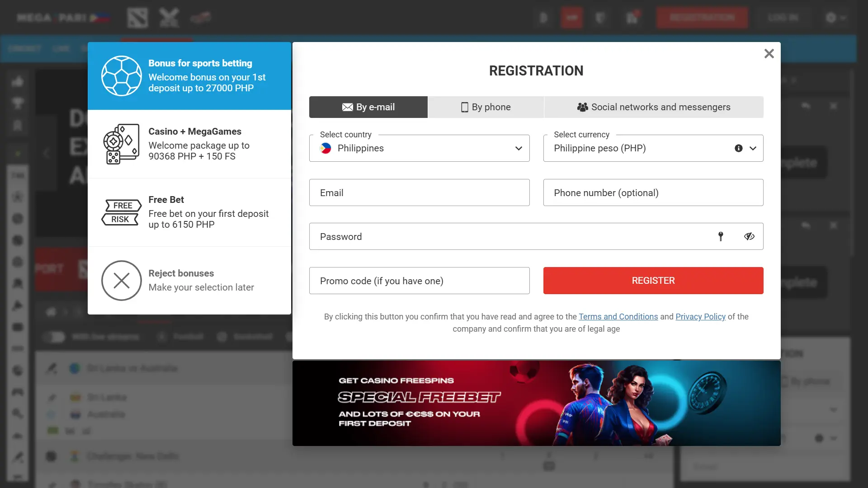Select By e-mail registration tab
Image resolution: width=868 pixels, height=488 pixels.
tap(368, 107)
